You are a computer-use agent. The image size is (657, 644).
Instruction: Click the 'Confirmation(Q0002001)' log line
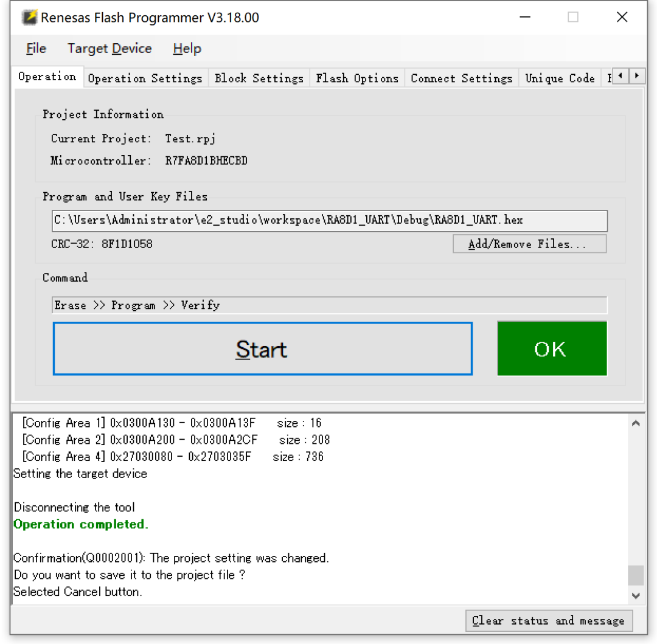tap(171, 558)
